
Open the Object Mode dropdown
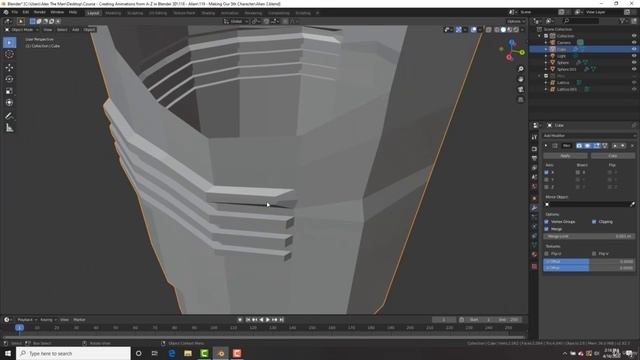22,29
